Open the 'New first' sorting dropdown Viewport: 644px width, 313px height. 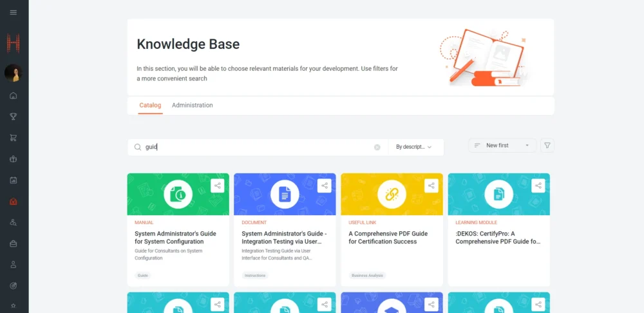click(x=502, y=146)
